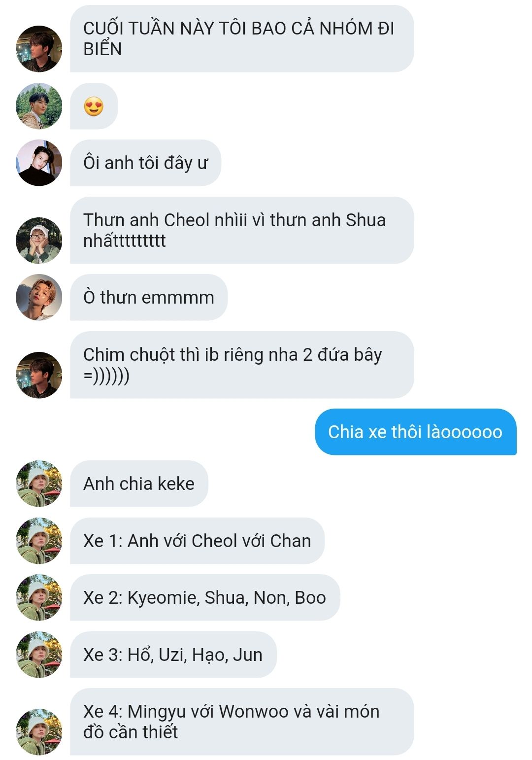
Task: Tap avatar beside 'Xe 1' message
Action: (39, 541)
